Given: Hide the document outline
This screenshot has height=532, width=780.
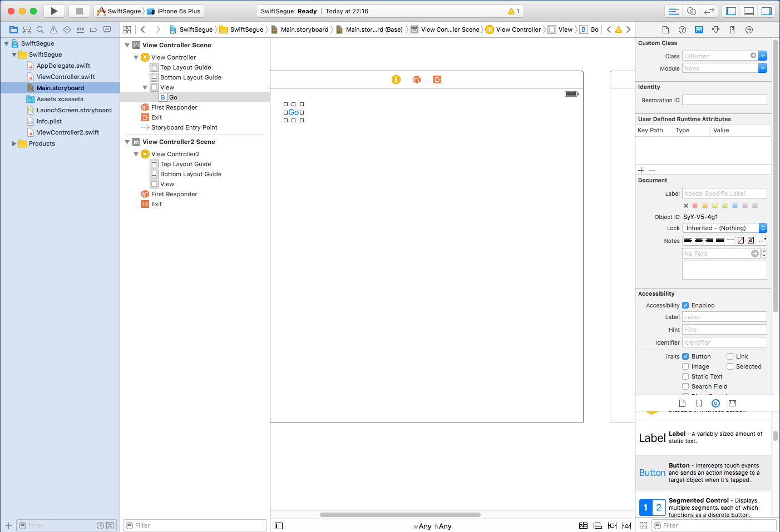Looking at the screenshot, I should pos(279,525).
